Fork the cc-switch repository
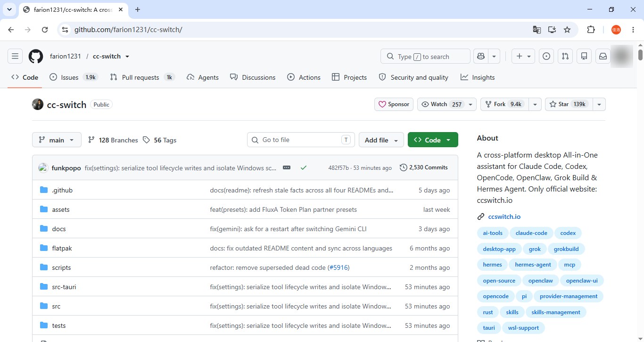644x342 pixels. pyautogui.click(x=504, y=104)
